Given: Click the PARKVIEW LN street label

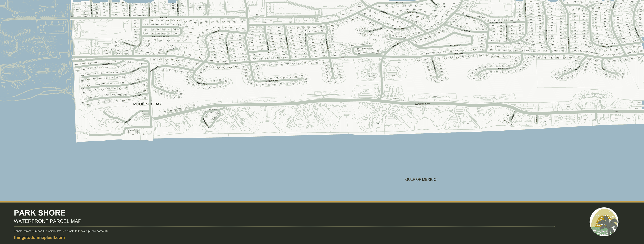Looking at the screenshot, I should pos(471,17).
